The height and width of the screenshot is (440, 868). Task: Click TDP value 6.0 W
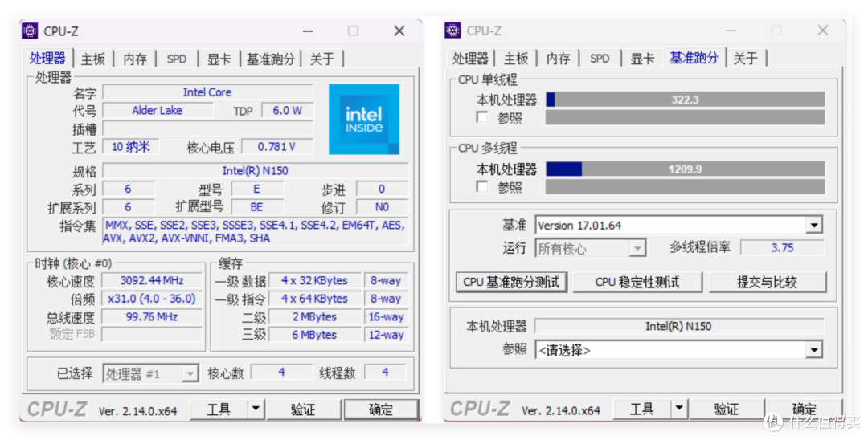click(x=287, y=111)
